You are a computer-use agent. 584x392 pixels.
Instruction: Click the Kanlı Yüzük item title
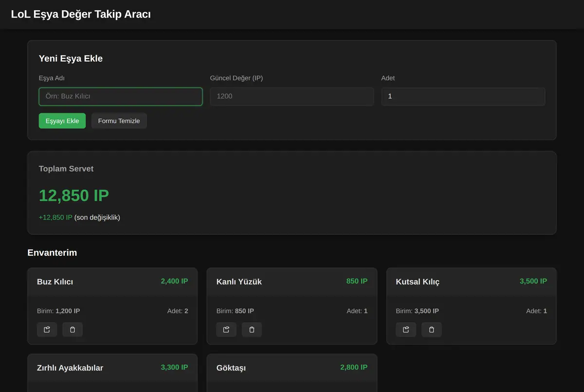239,282
